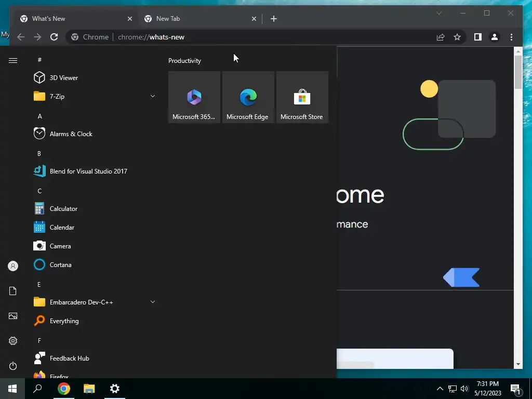This screenshot has width=532, height=399.
Task: Click Chrome's back arrow
Action: pos(21,37)
